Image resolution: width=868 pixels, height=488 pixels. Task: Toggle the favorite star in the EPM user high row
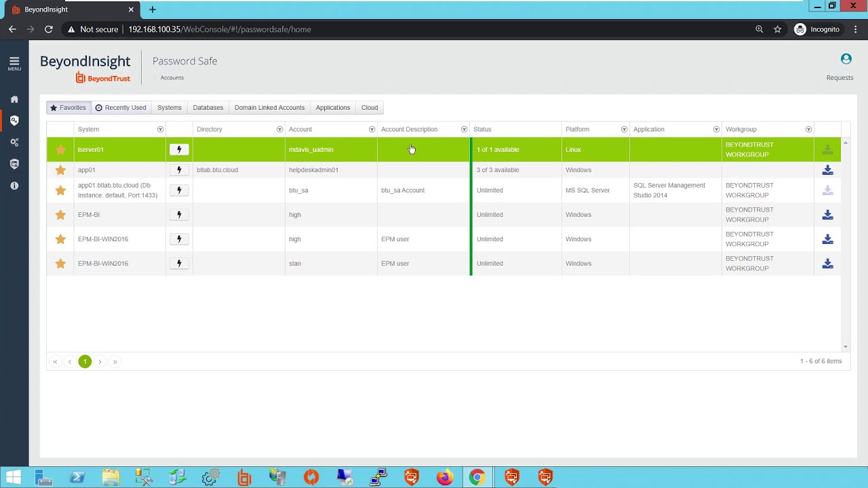pos(60,239)
